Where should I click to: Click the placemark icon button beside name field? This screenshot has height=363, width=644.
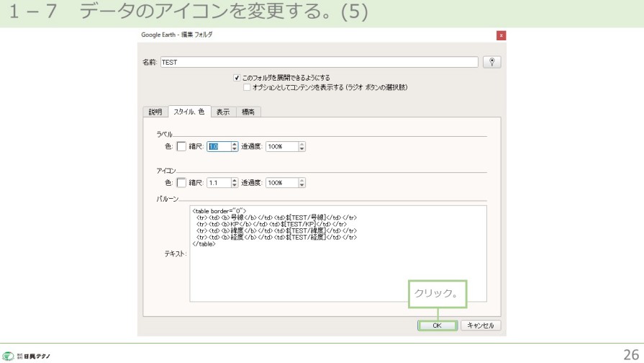click(492, 62)
